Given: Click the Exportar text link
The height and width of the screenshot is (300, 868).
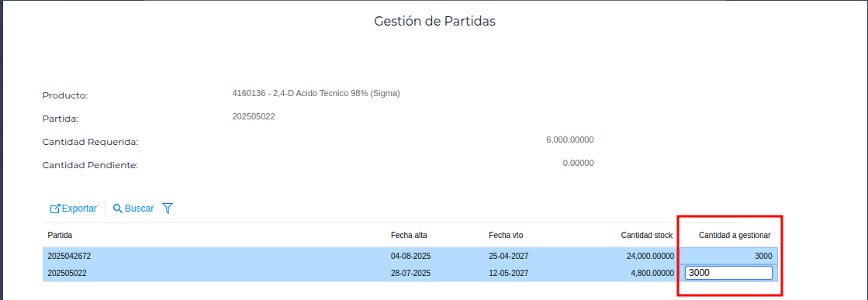Looking at the screenshot, I should coord(79,209).
